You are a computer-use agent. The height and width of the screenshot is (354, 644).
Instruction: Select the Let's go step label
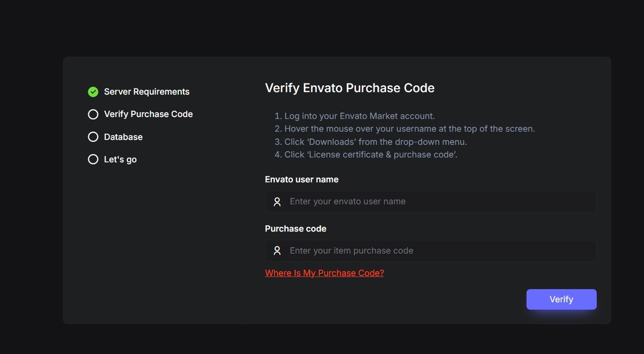pyautogui.click(x=120, y=160)
